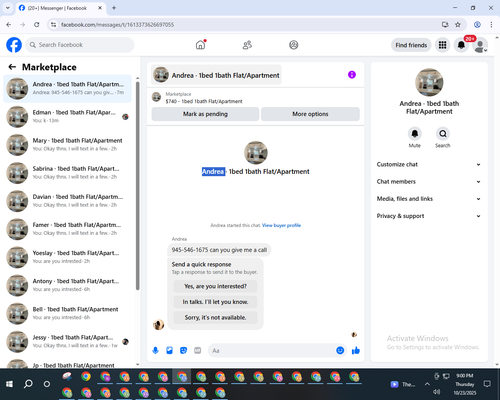This screenshot has width=500, height=400.
Task: Open the Groups icon in top navigation
Action: (294, 45)
